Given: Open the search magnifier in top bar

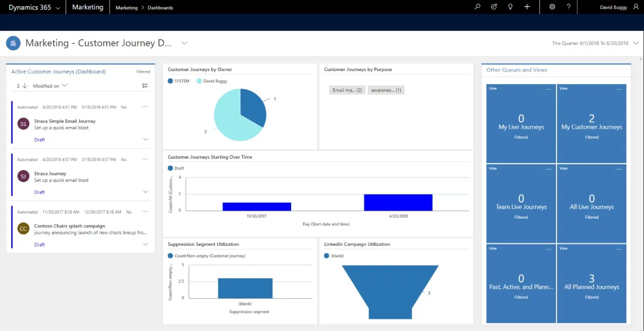Looking at the screenshot, I should click(x=477, y=7).
